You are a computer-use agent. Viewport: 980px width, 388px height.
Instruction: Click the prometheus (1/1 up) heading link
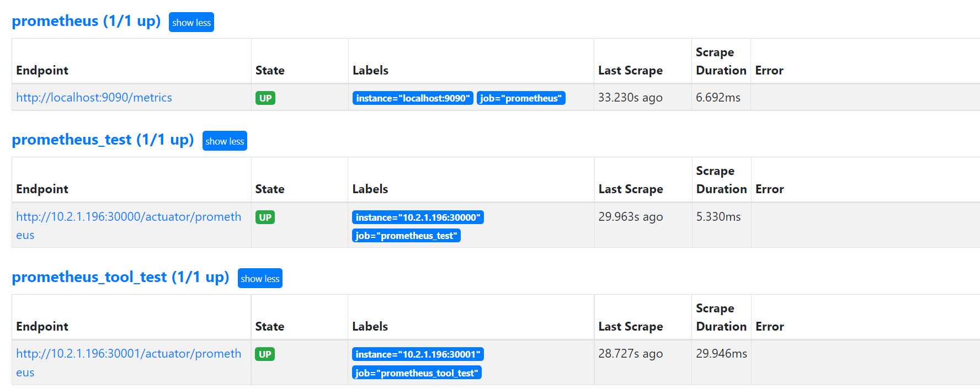86,21
